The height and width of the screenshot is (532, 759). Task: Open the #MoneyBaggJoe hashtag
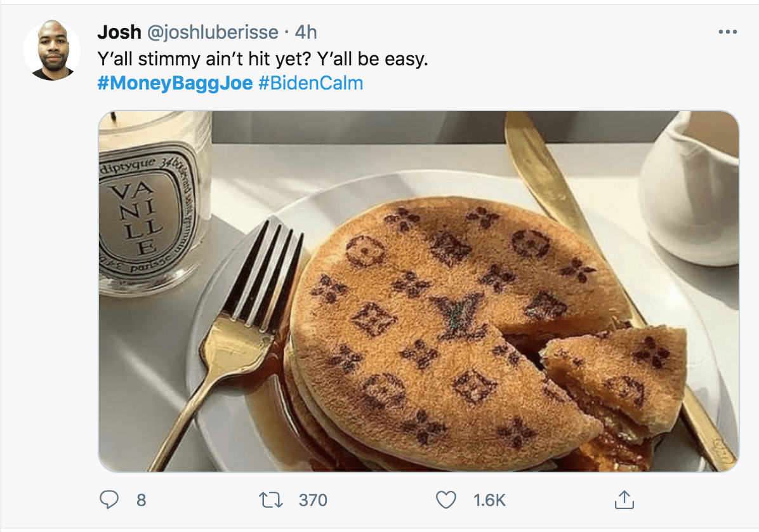[x=175, y=83]
